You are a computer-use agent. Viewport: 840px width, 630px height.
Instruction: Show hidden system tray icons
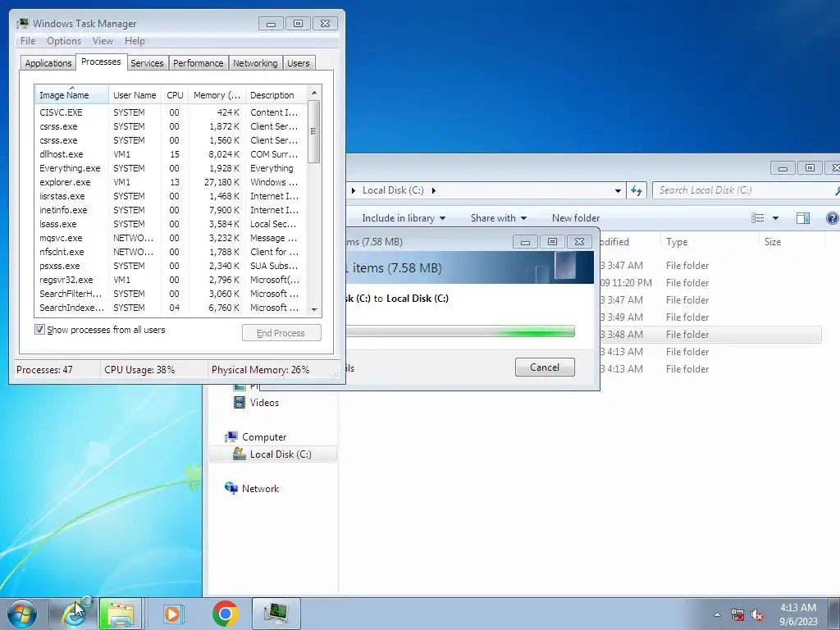tap(717, 614)
